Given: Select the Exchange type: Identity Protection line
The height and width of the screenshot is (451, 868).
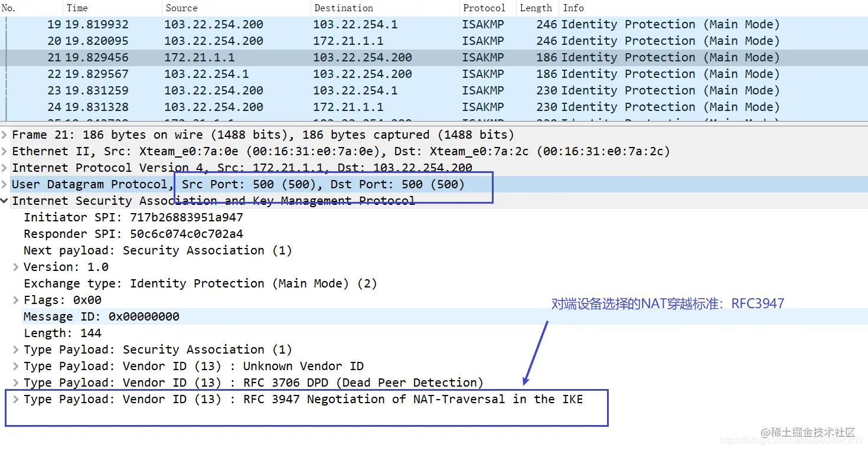Looking at the screenshot, I should 200,283.
